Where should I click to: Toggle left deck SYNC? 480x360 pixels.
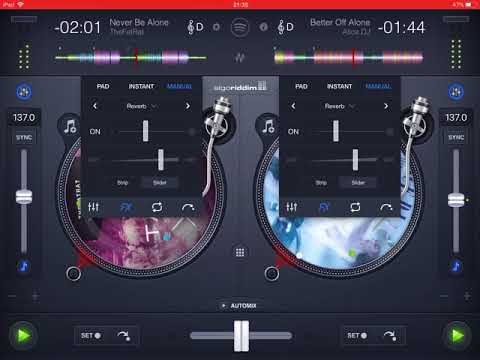[24, 137]
